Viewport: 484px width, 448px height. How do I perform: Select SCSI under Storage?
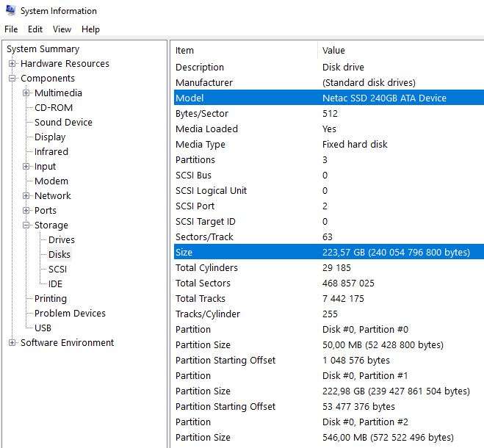57,270
